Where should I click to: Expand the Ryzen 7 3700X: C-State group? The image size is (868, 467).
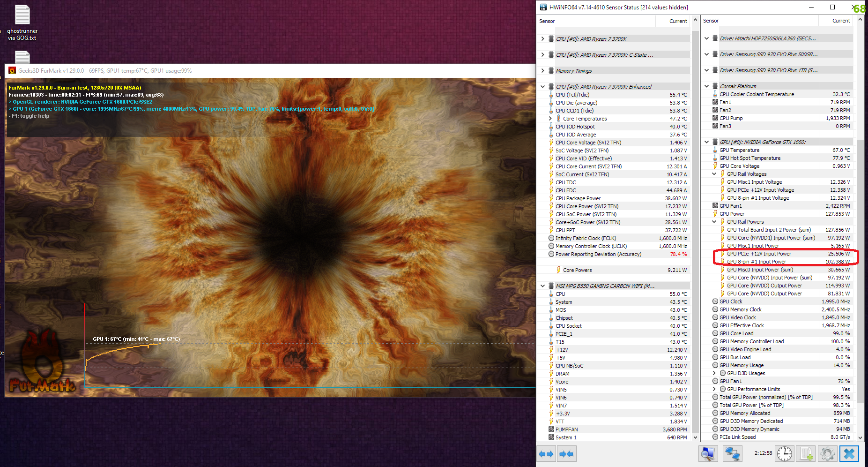543,55
